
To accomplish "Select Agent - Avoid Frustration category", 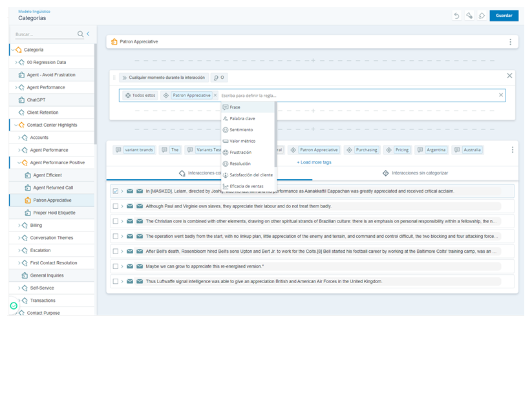I will 51,75.
